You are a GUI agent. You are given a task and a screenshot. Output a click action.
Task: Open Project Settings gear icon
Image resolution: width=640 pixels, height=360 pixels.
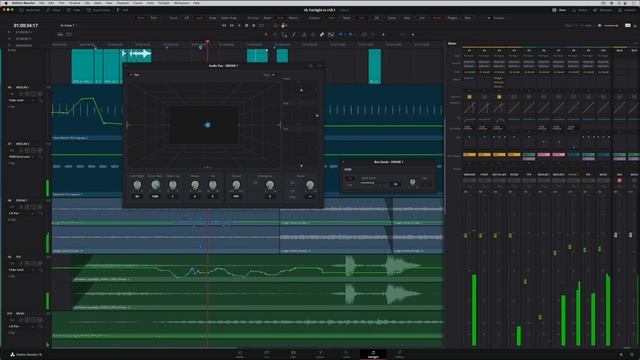coord(633,354)
